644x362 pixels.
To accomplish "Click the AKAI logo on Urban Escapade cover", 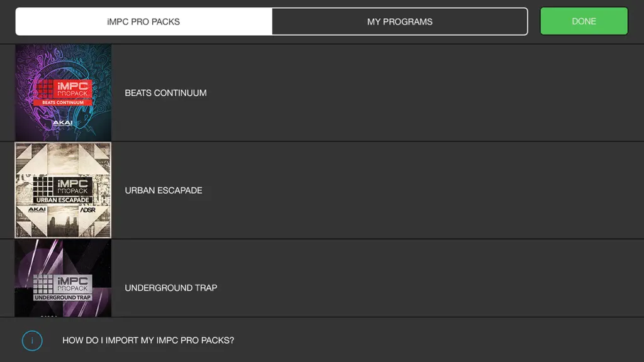I will click(37, 210).
